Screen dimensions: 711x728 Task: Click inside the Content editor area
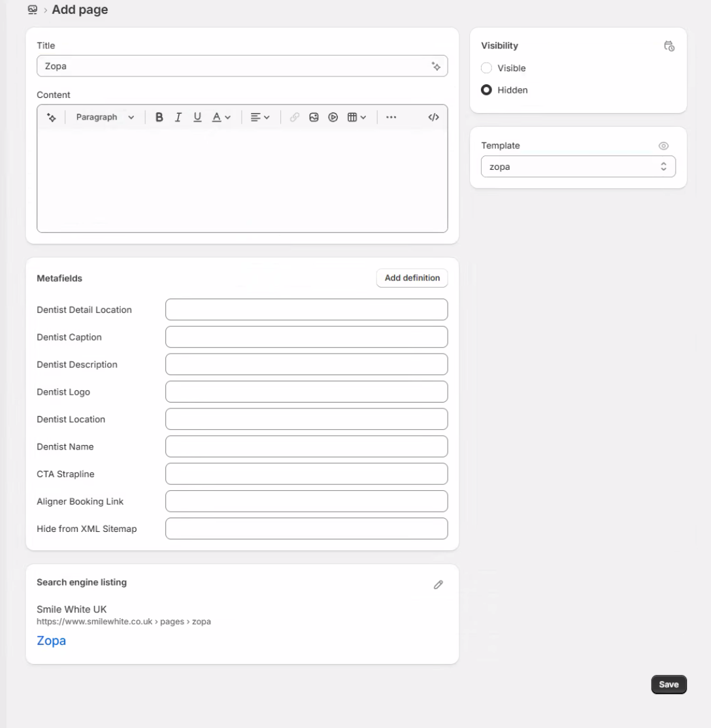point(242,181)
